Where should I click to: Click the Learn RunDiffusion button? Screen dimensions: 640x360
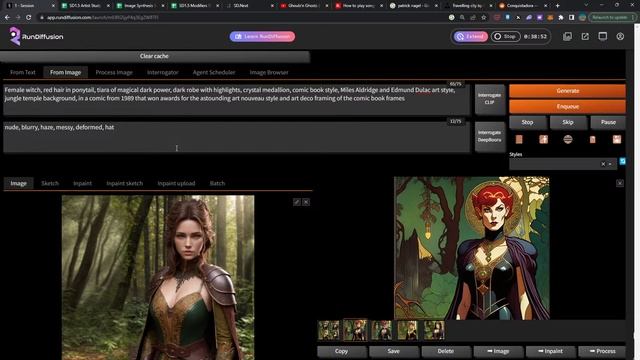click(262, 36)
